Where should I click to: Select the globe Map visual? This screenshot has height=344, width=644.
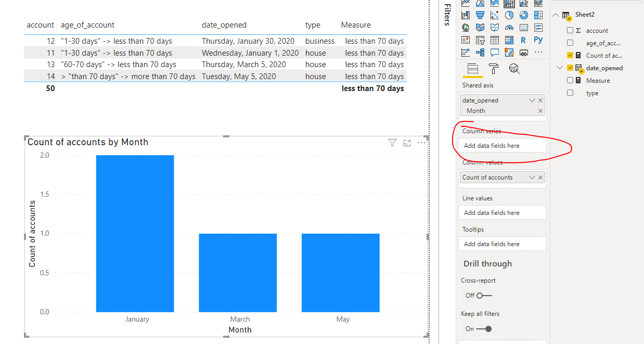466,28
